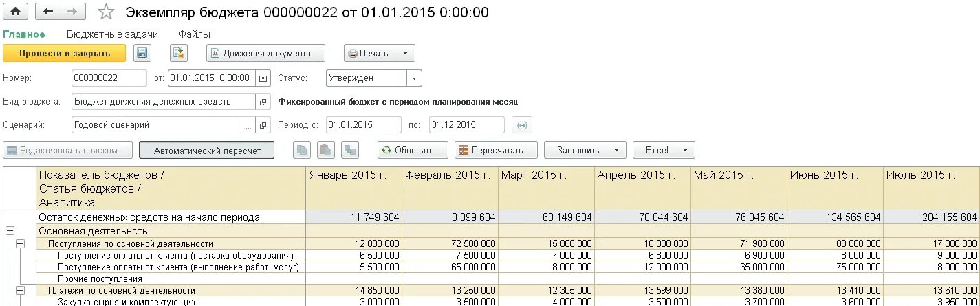The height and width of the screenshot is (306, 980).
Task: Open the Печать dropdown menu
Action: tap(380, 54)
